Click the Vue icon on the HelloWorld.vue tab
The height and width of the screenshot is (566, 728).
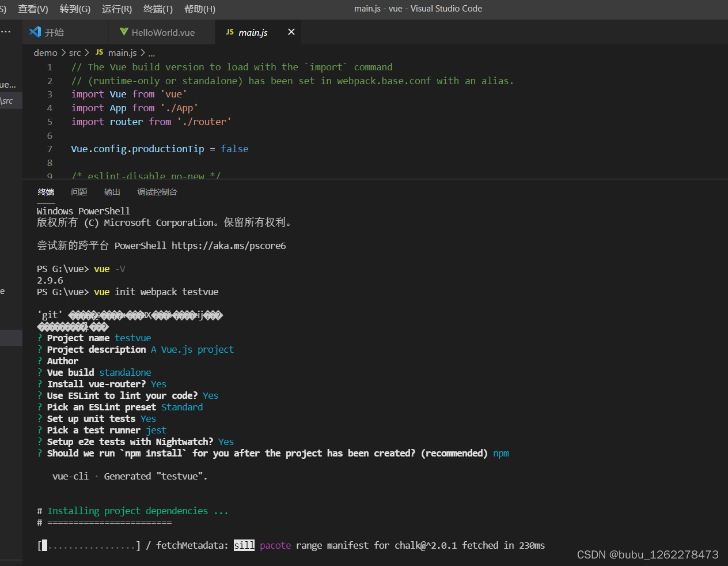(x=124, y=32)
